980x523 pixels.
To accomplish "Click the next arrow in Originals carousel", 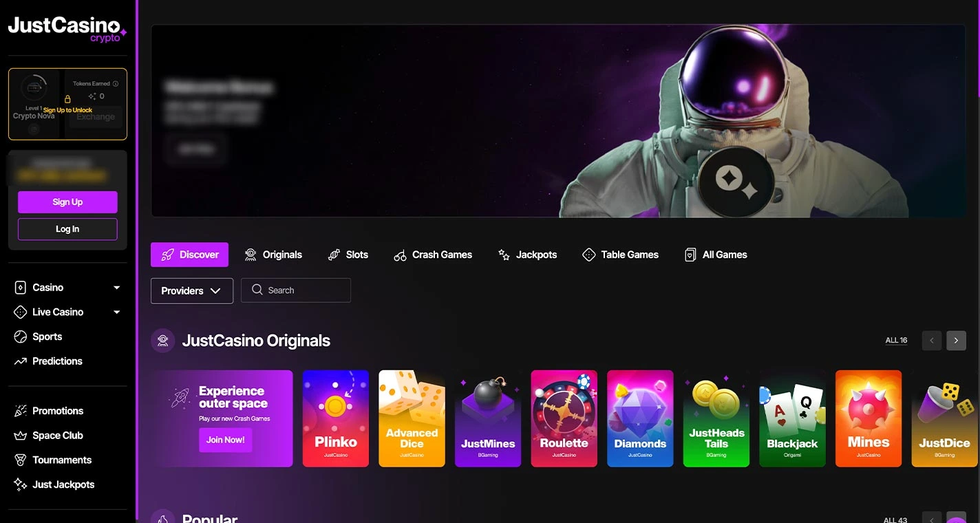I will (x=956, y=340).
